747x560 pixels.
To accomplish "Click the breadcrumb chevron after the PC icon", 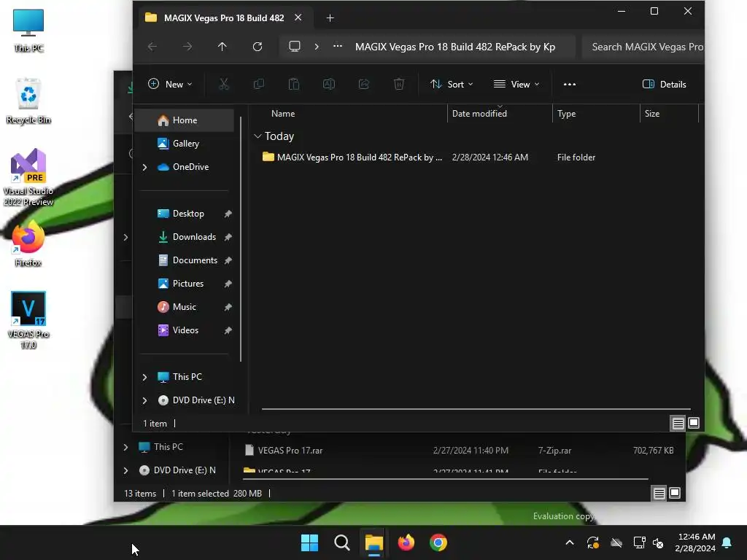I will pyautogui.click(x=317, y=47).
